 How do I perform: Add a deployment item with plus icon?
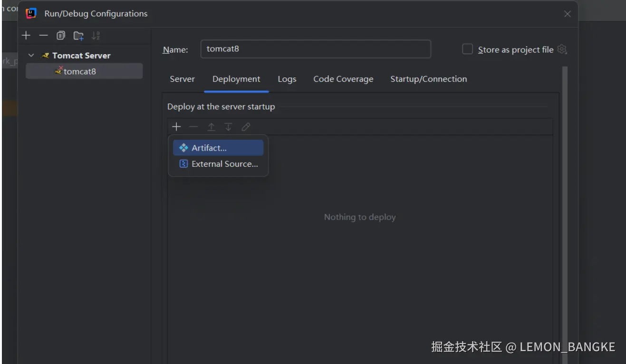[176, 127]
